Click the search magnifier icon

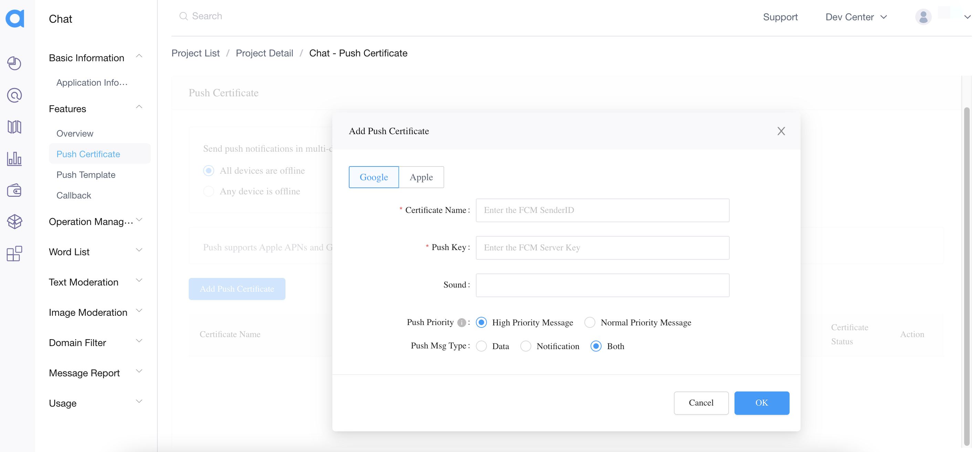tap(184, 16)
